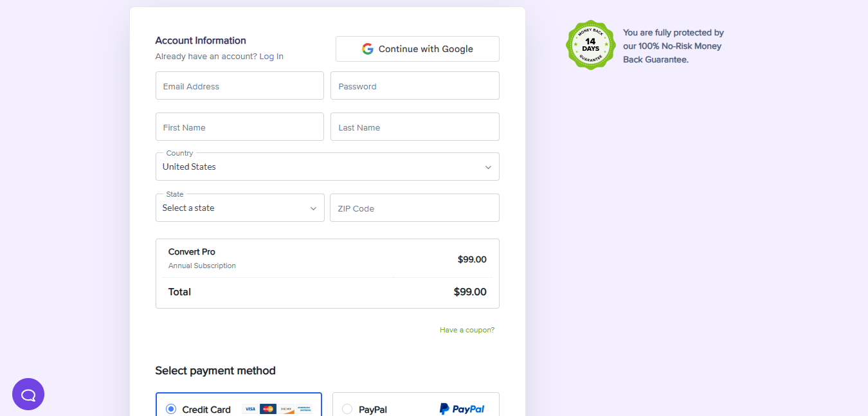Select the Mastercard icon
Image resolution: width=868 pixels, height=416 pixels.
268,408
